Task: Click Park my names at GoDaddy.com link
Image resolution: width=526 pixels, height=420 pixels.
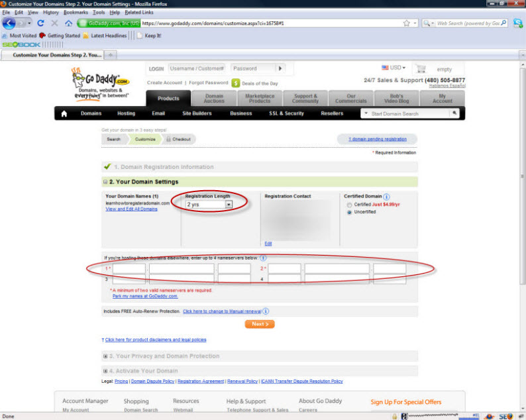Action: tap(145, 296)
